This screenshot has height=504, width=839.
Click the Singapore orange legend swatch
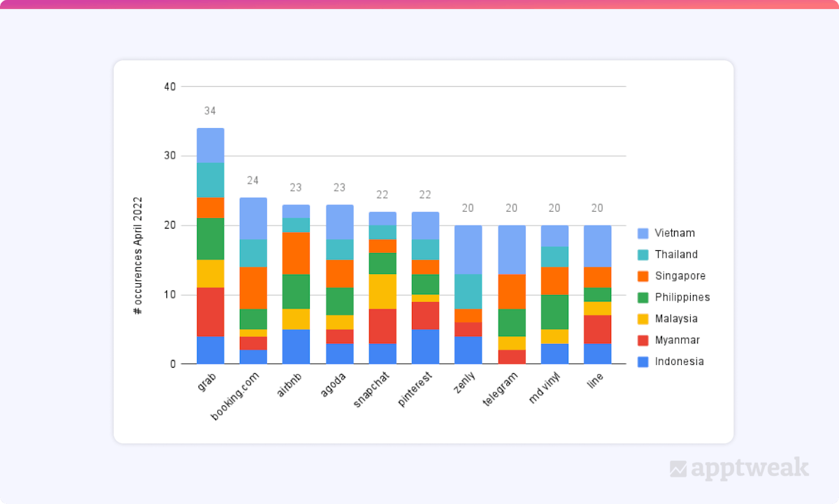(x=643, y=276)
